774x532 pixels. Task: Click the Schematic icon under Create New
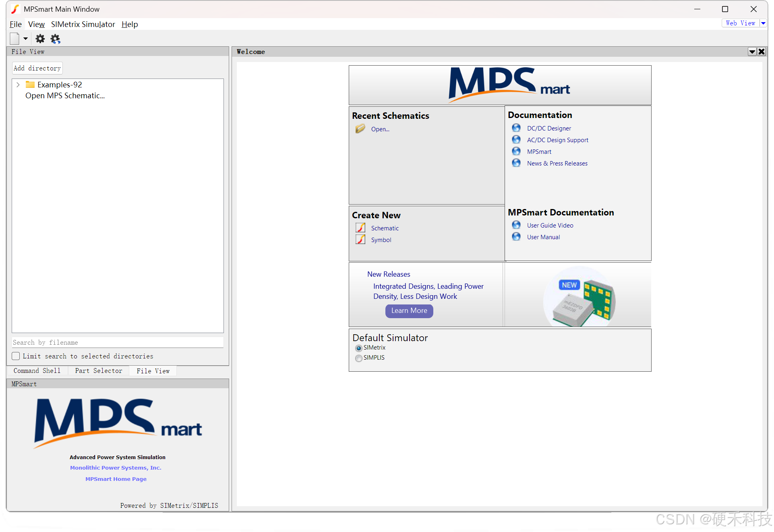click(x=360, y=228)
